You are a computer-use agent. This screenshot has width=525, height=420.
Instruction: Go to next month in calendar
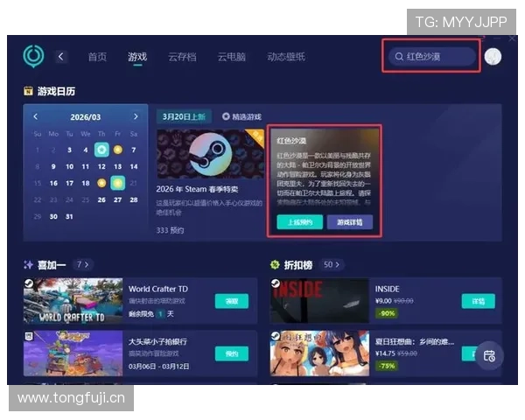coord(136,116)
